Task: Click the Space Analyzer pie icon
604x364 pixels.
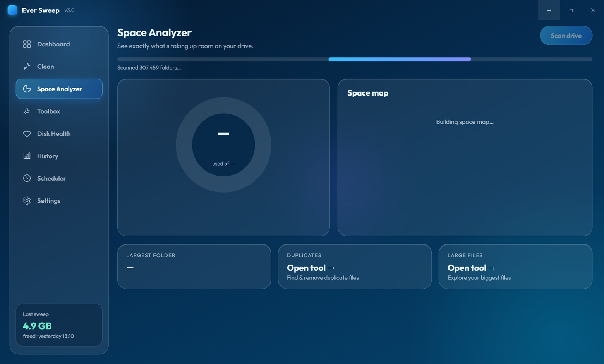Action: tap(27, 89)
